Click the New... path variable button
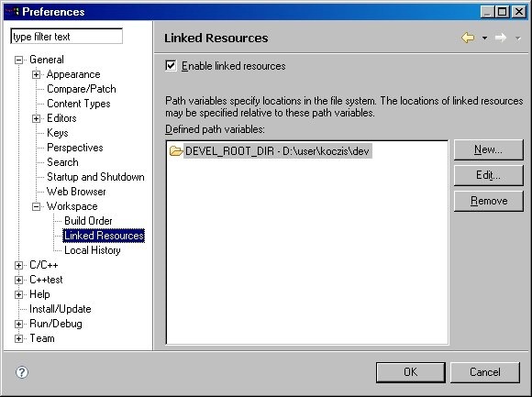The image size is (532, 397). (x=489, y=149)
